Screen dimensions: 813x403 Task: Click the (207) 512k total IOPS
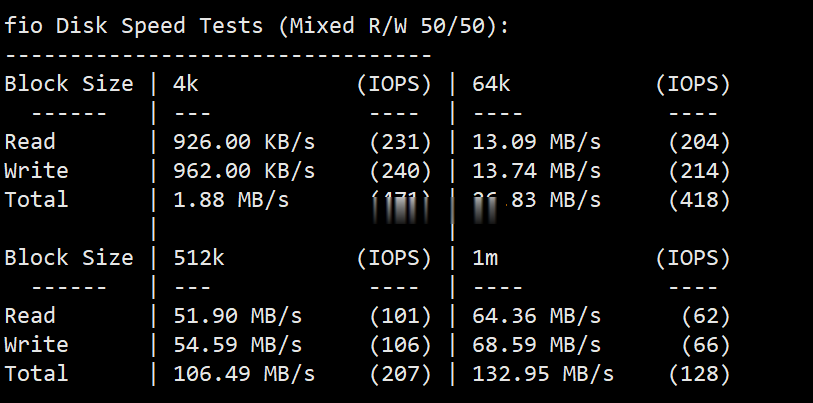pos(400,374)
